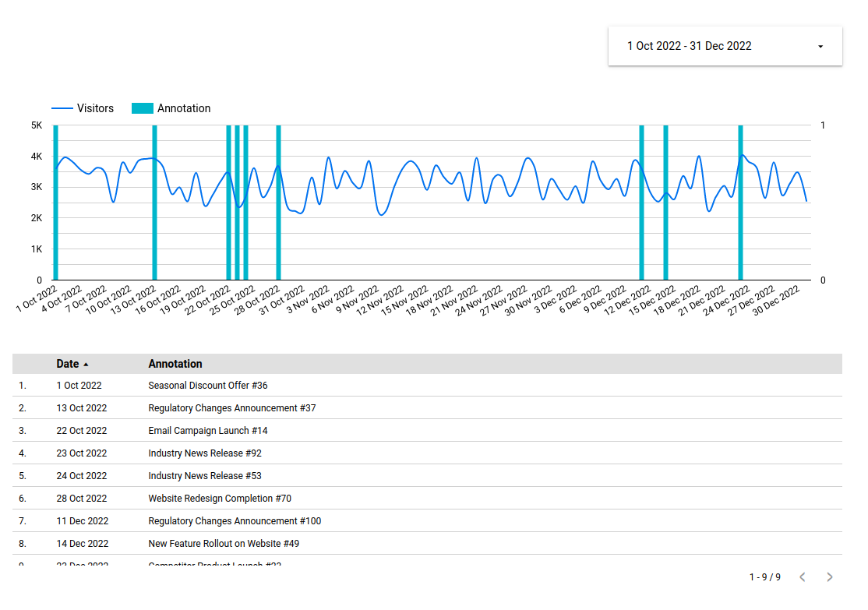
Task: Go to previous table page arrow
Action: click(x=802, y=577)
